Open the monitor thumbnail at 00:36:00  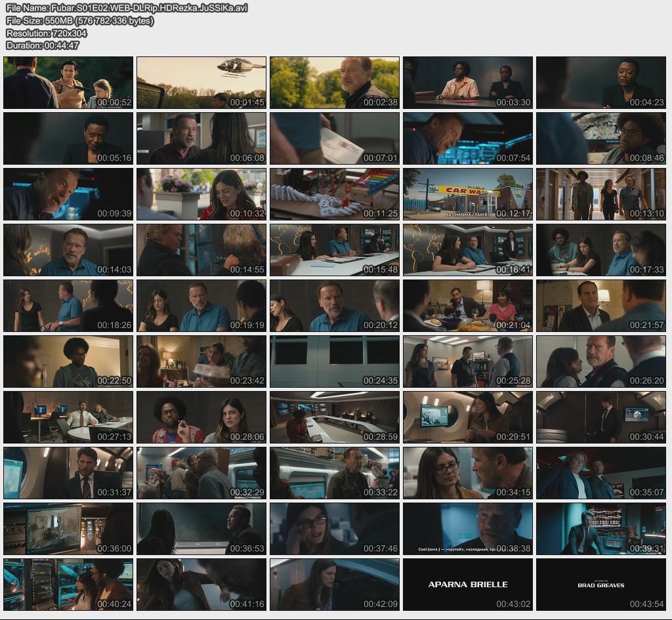pos(68,529)
